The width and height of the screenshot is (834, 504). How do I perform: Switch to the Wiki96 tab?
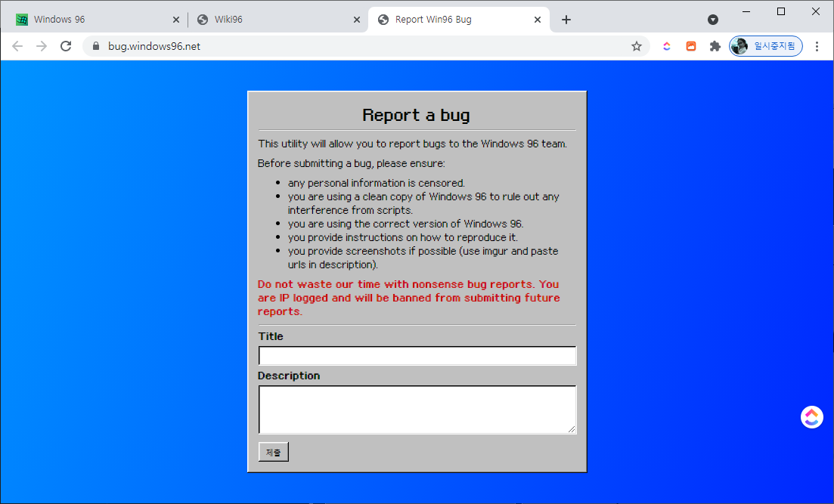click(x=278, y=20)
